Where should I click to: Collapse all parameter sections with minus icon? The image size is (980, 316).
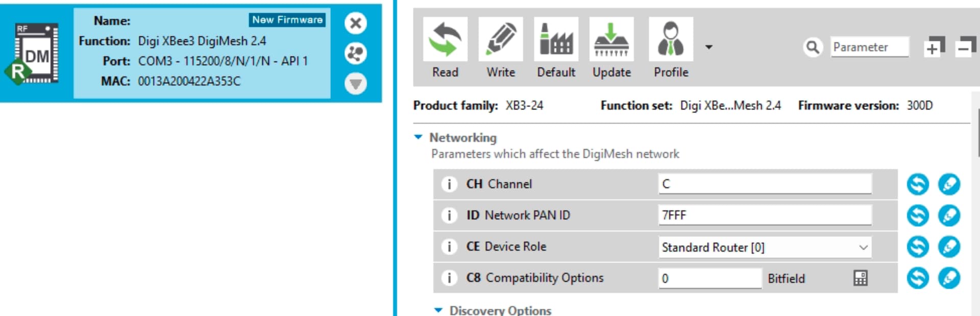point(965,47)
